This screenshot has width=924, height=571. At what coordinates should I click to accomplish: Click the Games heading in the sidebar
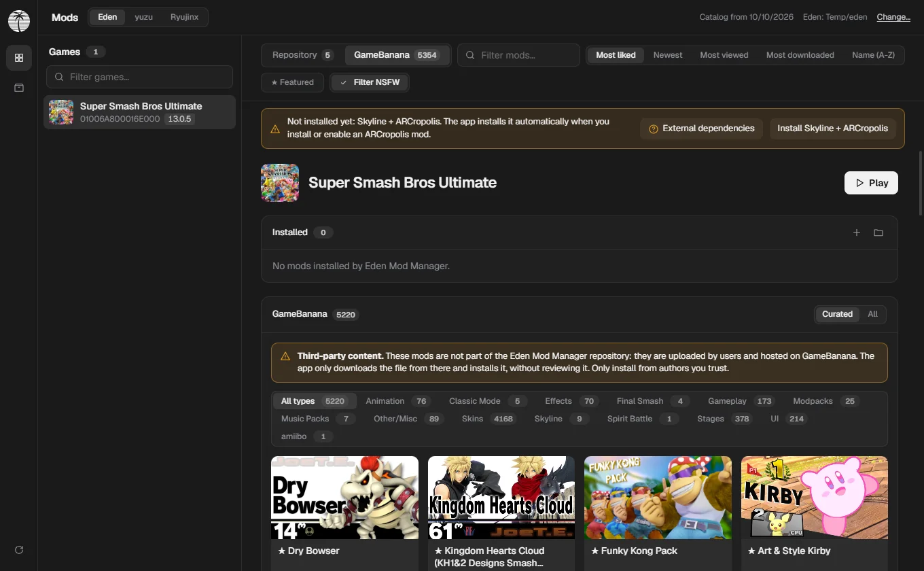pos(65,52)
